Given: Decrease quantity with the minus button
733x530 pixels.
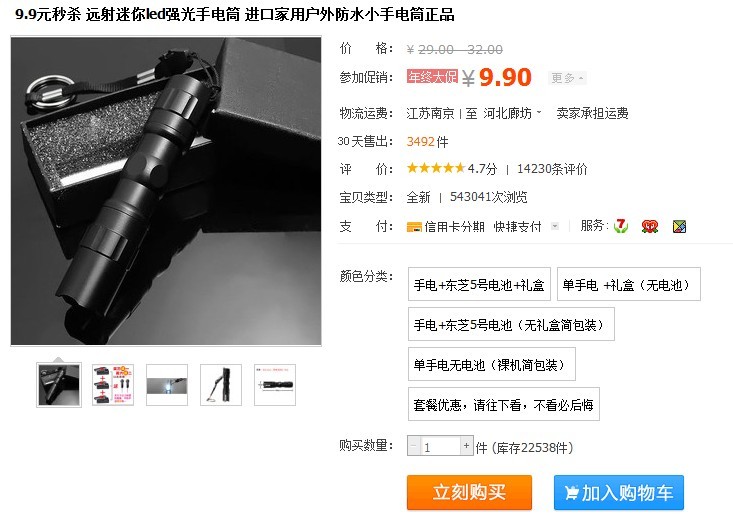Looking at the screenshot, I should [x=414, y=446].
